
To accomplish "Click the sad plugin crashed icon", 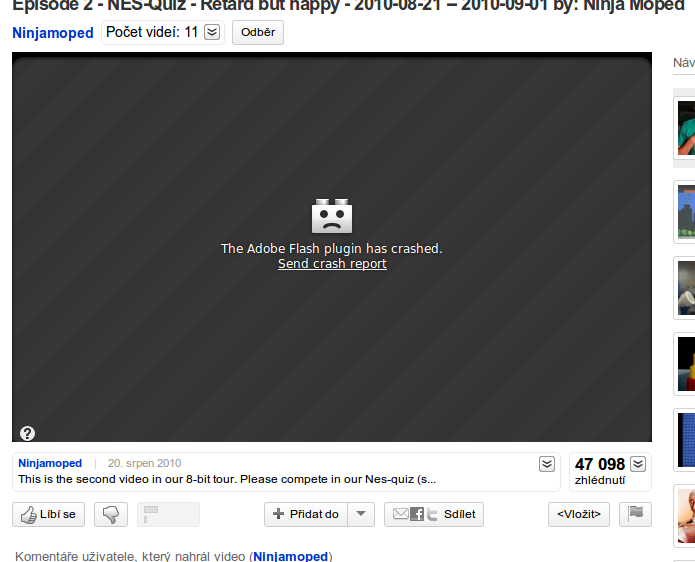I will coord(332,215).
